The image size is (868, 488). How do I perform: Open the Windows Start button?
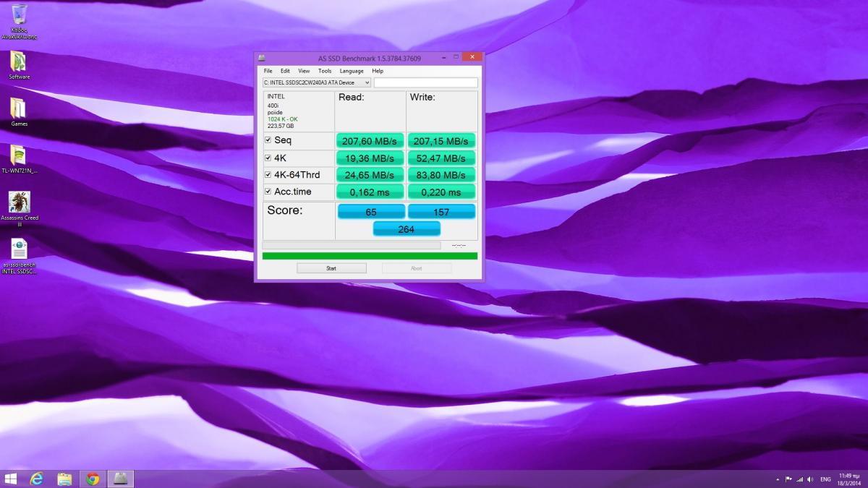11,479
